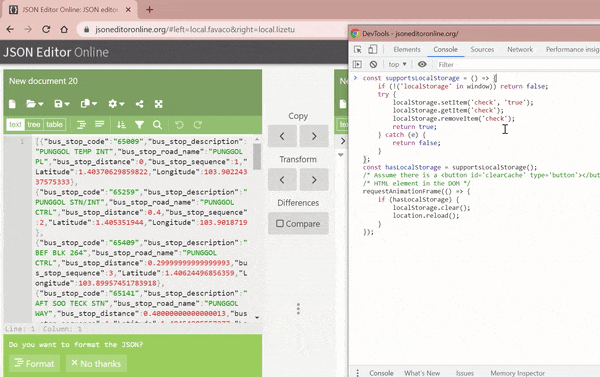The width and height of the screenshot is (600, 377).
Task: Open the folder Open menu in the left panel
Action: pos(34,104)
